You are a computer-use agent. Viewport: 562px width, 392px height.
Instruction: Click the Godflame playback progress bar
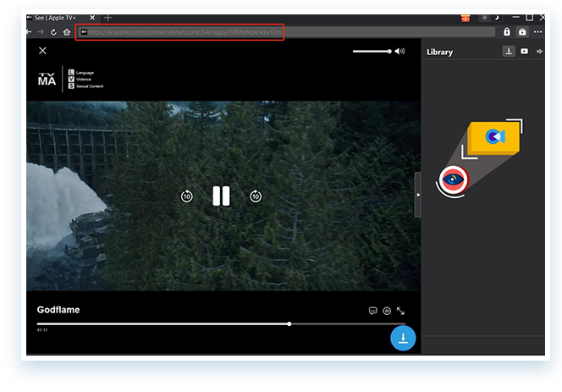(221, 324)
